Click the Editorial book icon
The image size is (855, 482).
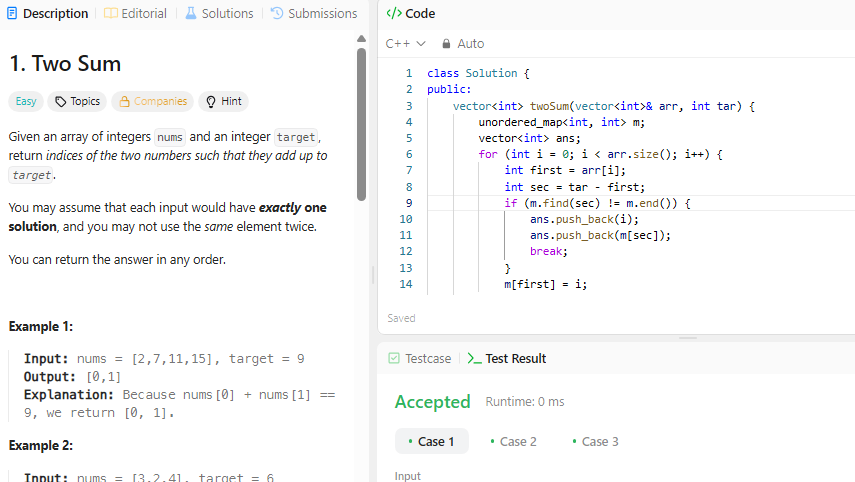click(x=111, y=13)
